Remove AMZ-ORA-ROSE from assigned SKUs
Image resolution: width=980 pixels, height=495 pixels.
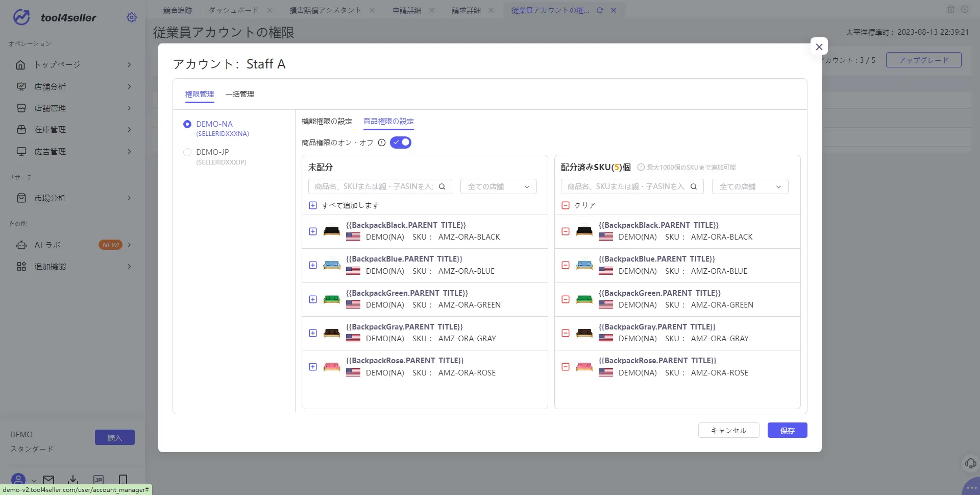(x=566, y=367)
